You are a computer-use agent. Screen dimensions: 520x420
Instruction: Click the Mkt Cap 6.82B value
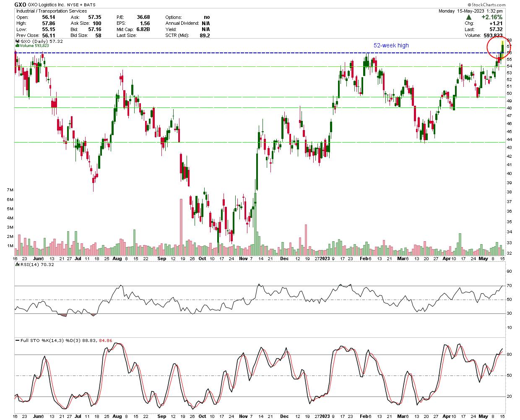143,29
